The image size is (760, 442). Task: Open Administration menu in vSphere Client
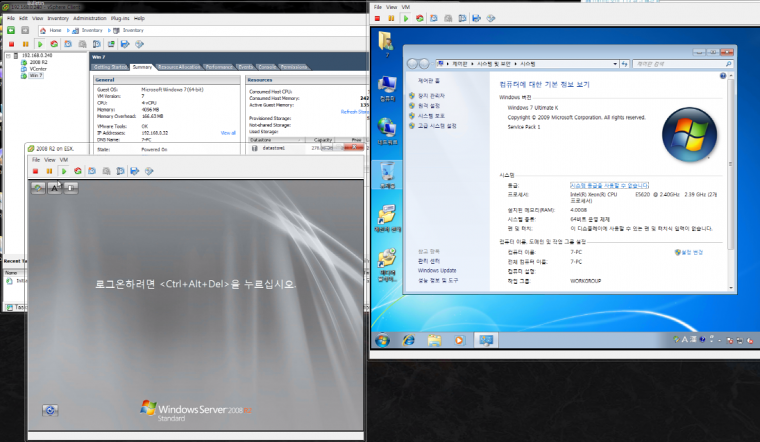click(90, 18)
